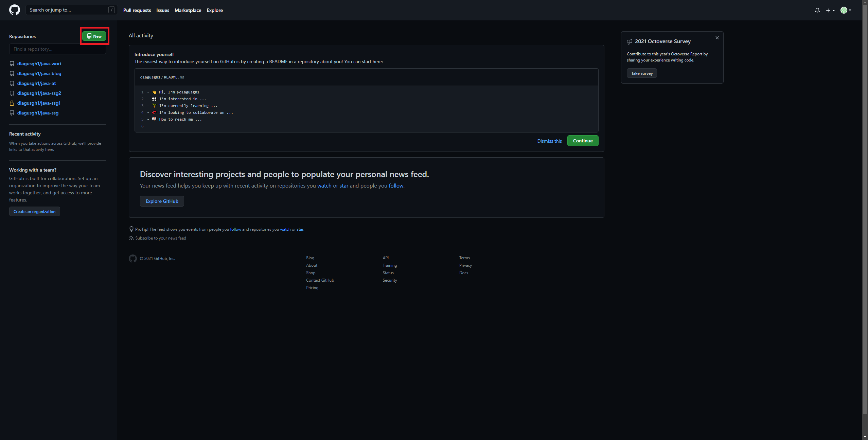Open dlagusgh1/java-blog repository
Screen dimensions: 868x440
point(39,73)
